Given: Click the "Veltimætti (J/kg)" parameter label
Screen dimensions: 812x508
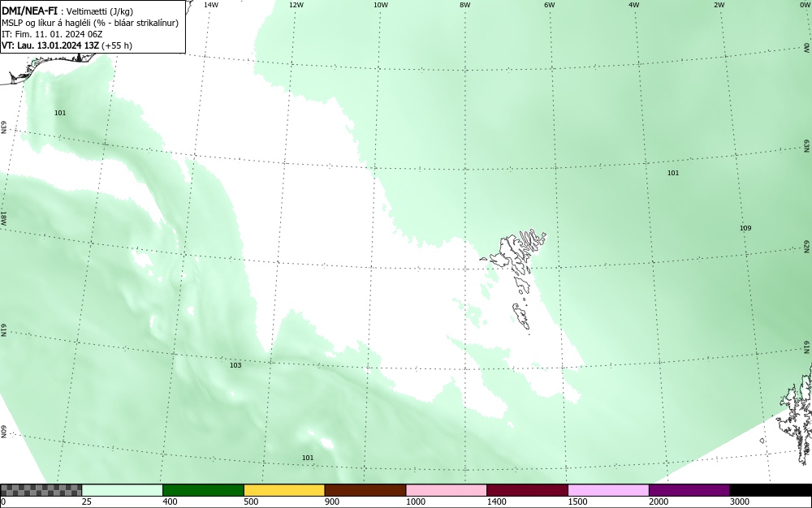Looking at the screenshot, I should click(x=100, y=11).
